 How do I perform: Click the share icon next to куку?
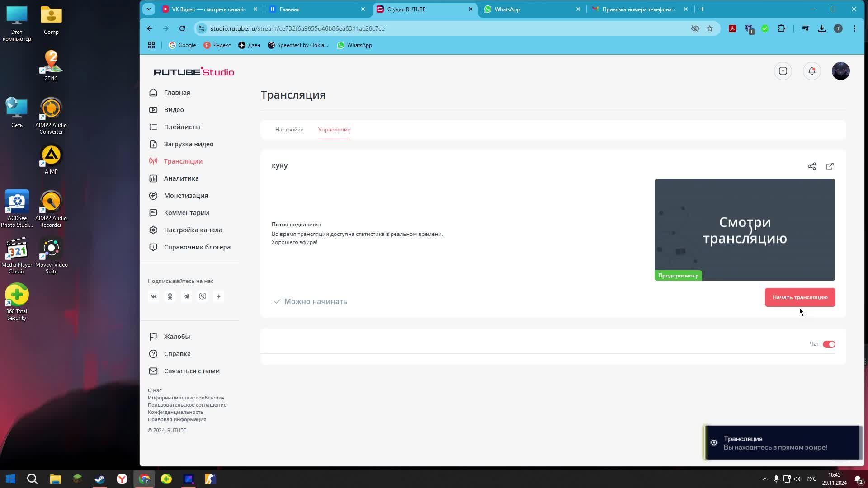tap(812, 166)
